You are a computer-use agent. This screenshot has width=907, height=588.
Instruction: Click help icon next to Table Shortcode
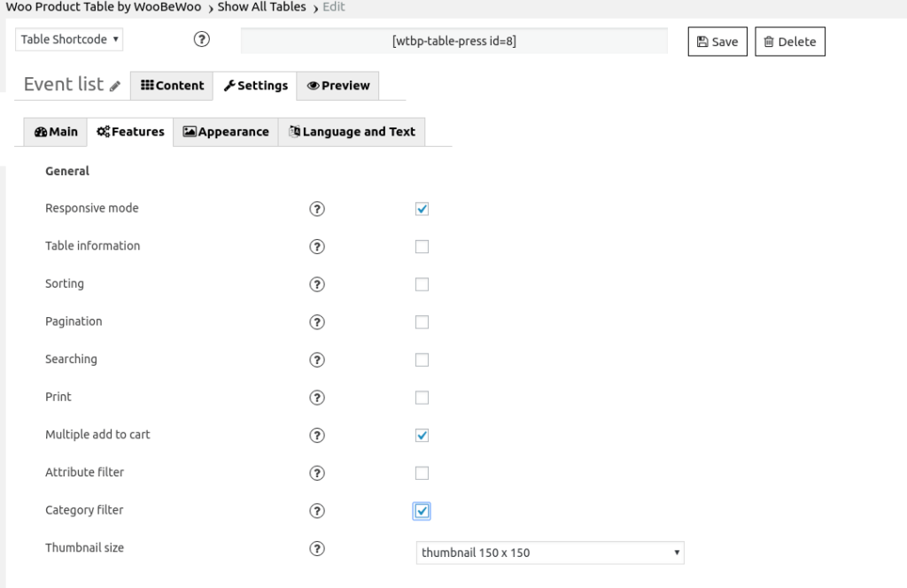pyautogui.click(x=201, y=39)
